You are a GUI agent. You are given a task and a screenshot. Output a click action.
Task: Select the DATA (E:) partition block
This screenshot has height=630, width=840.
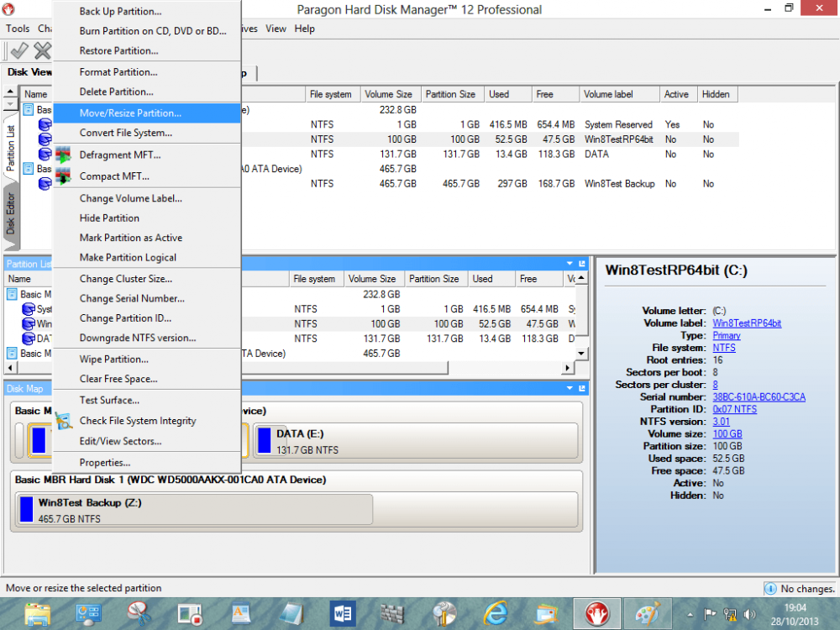(x=416, y=441)
